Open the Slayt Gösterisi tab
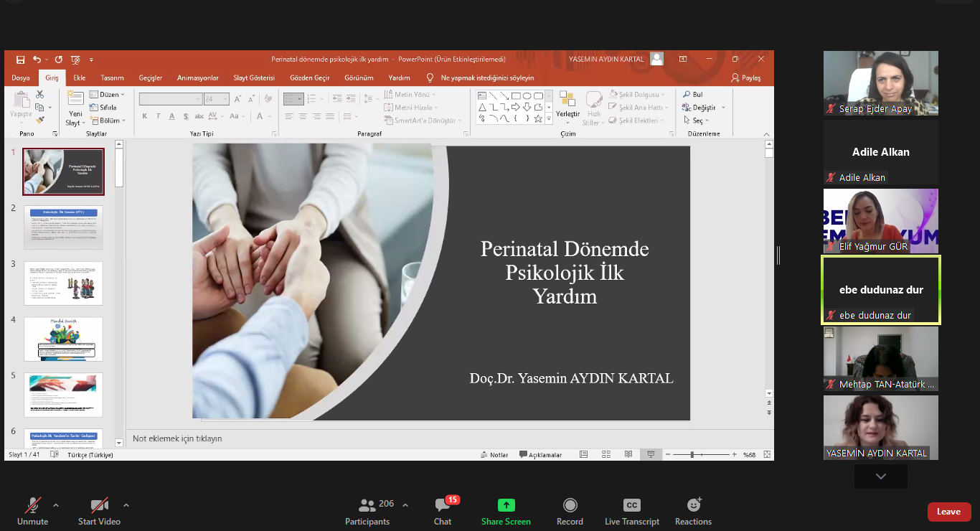Viewport: 980px width, 531px height. 254,77
